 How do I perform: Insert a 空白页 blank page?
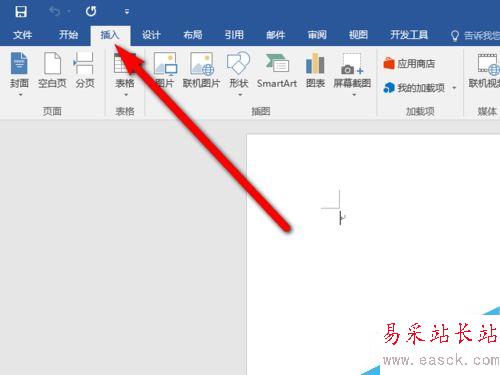(x=52, y=70)
